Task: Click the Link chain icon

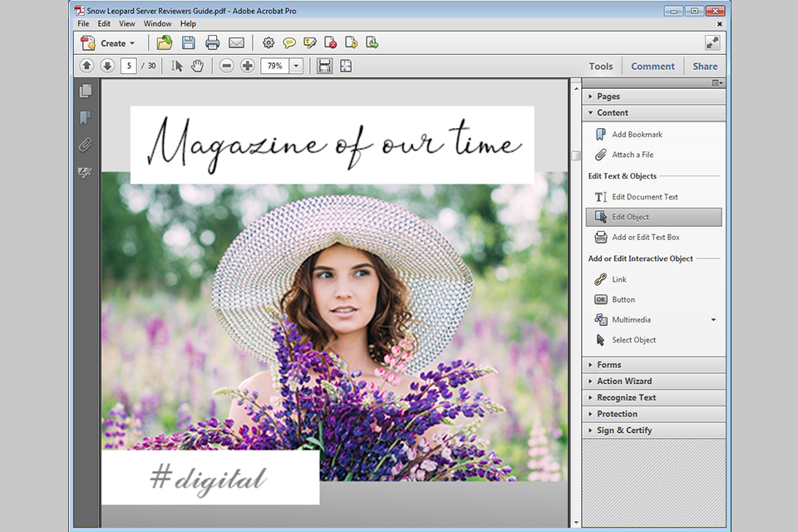Action: pos(600,279)
